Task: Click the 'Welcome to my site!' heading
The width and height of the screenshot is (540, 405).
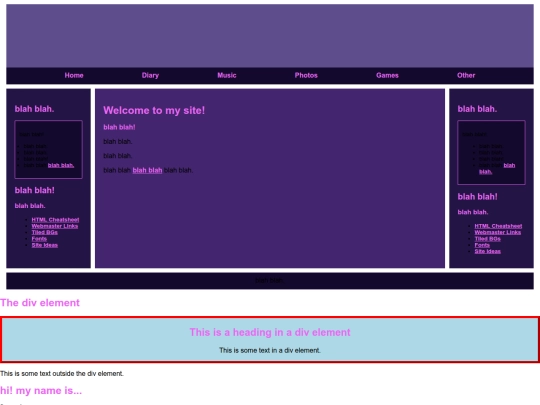Action: pyautogui.click(x=154, y=110)
